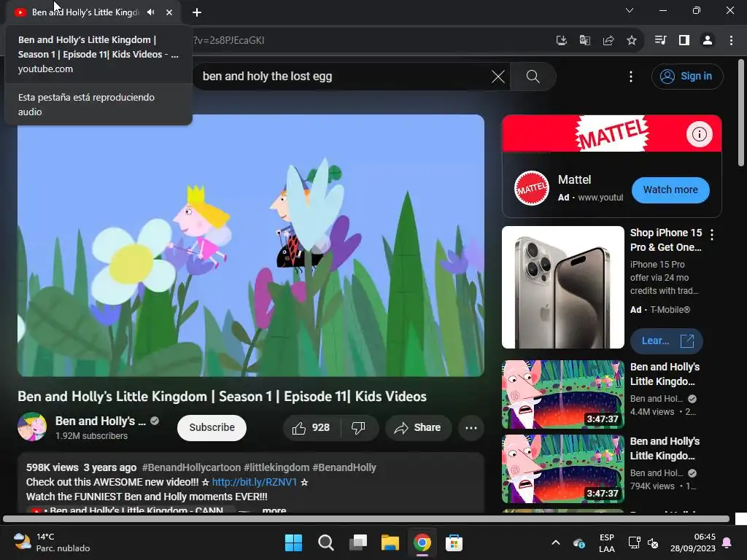Open Microsoft Store from taskbar
The image size is (747, 560).
coord(454,542)
